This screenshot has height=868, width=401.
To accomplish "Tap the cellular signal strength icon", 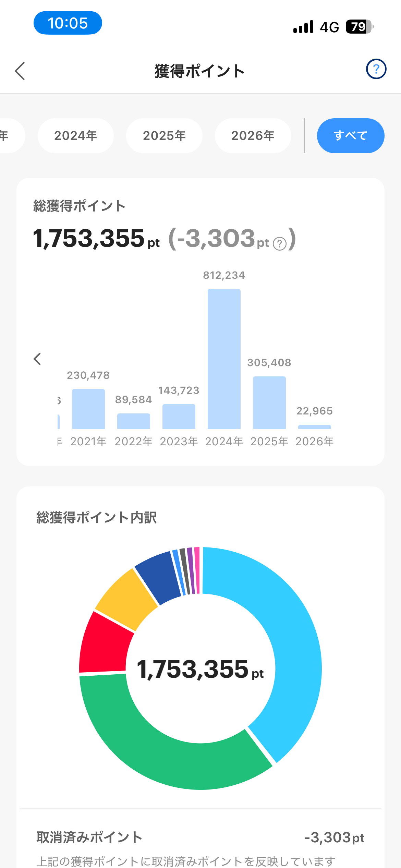I will (x=303, y=27).
